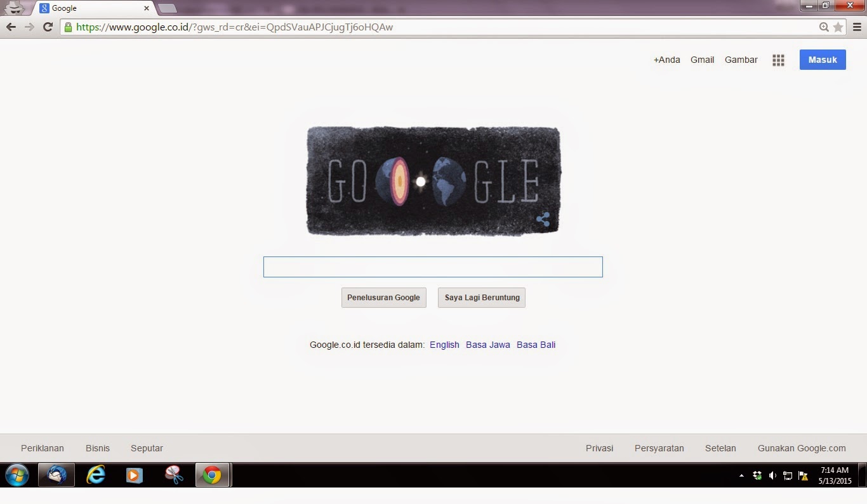Open the Gambar images link
This screenshot has height=504, width=867.
(x=741, y=60)
